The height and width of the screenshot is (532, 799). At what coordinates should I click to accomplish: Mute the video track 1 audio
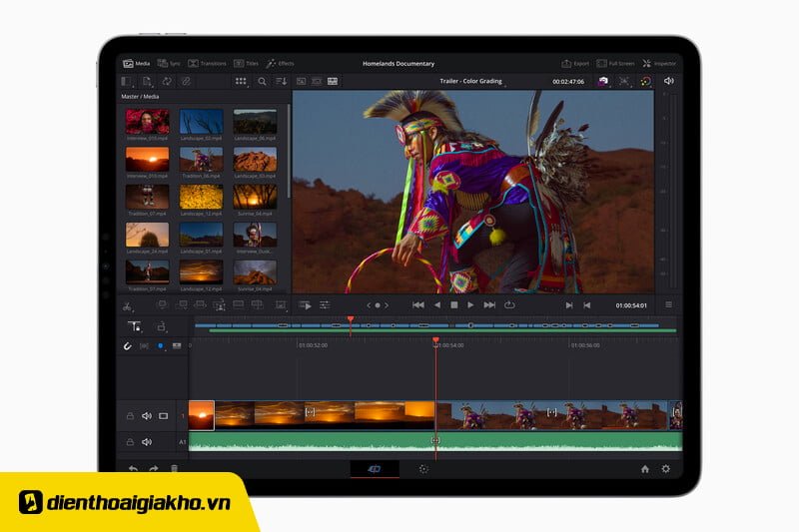[147, 415]
